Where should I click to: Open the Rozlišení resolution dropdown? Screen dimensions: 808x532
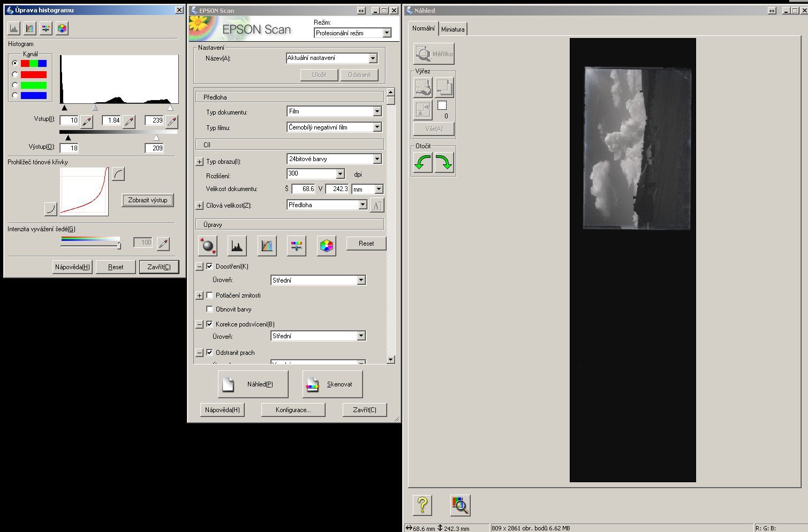point(340,174)
